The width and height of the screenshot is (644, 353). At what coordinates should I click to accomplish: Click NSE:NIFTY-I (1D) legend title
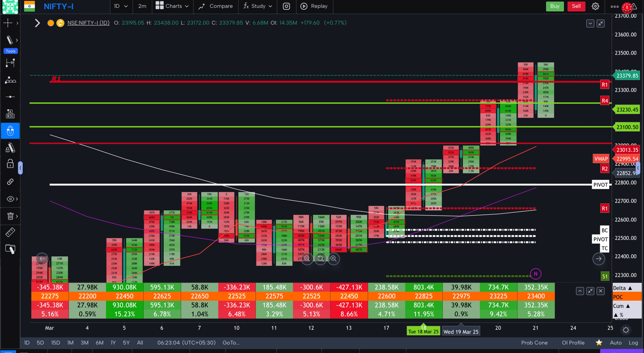pos(89,23)
